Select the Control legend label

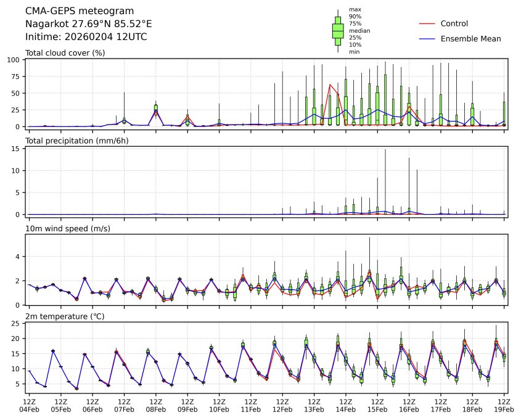(454, 23)
